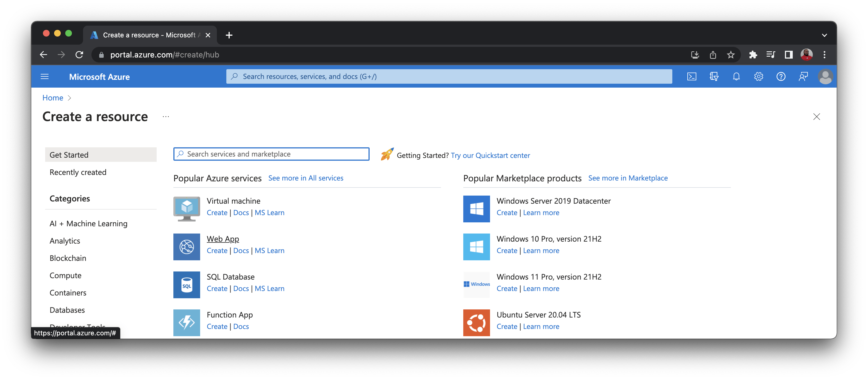Open the notifications bell
868x380 pixels.
[736, 76]
